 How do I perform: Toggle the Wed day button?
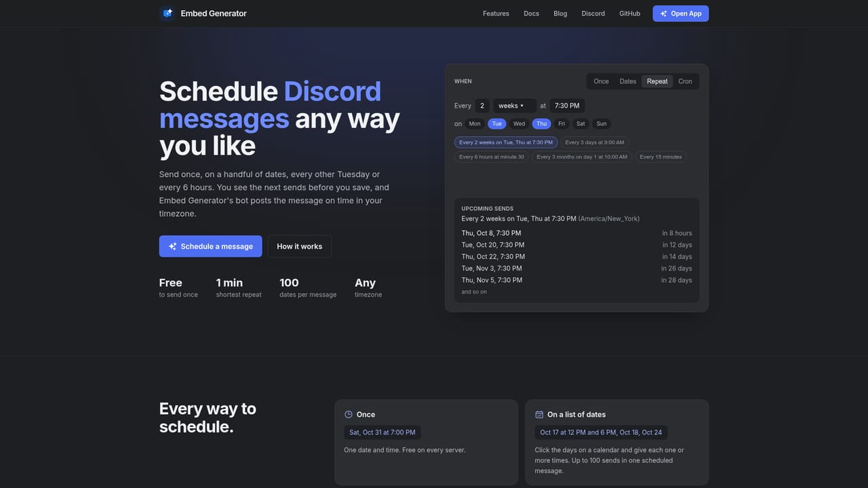[519, 123]
